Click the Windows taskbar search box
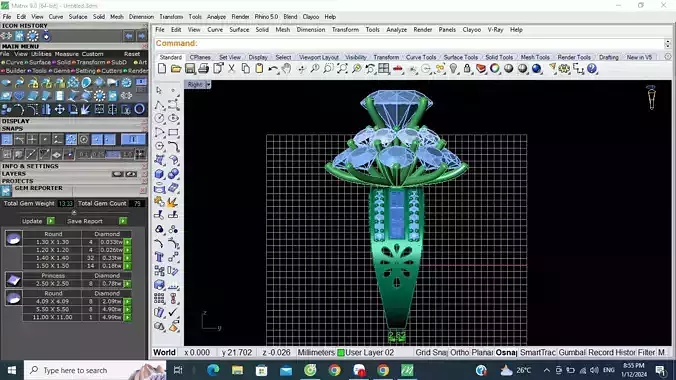Screen dimensions: 676x380 [x=95, y=370]
